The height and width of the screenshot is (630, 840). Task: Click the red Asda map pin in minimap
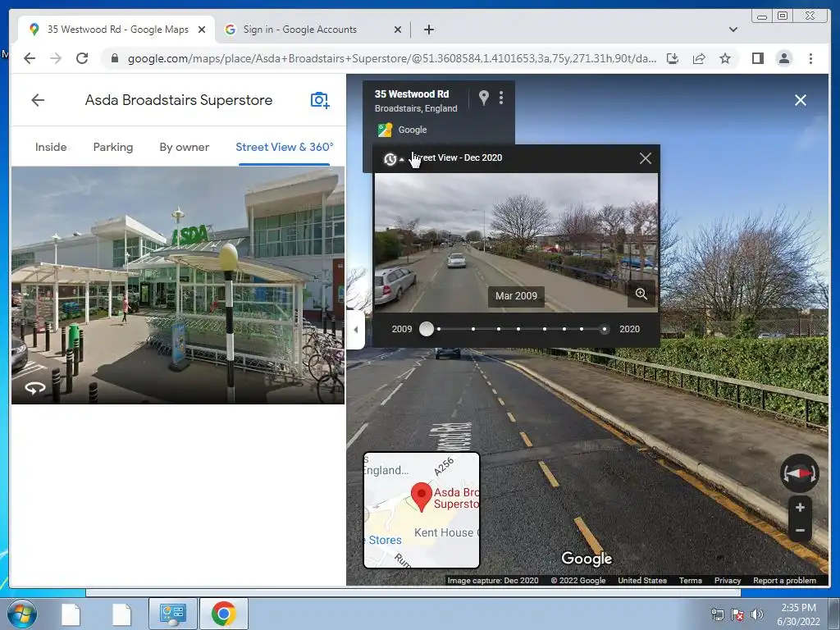pos(422,496)
